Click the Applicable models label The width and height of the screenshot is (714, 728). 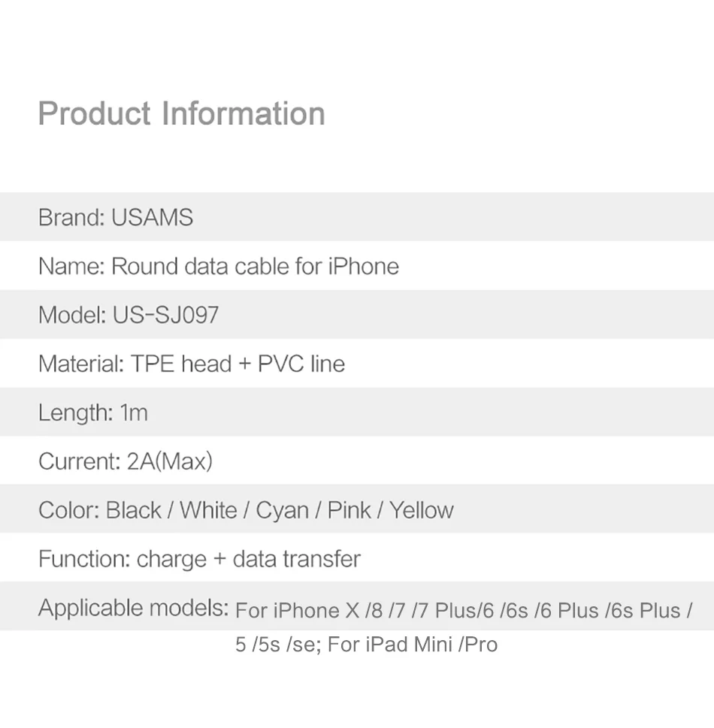(133, 608)
